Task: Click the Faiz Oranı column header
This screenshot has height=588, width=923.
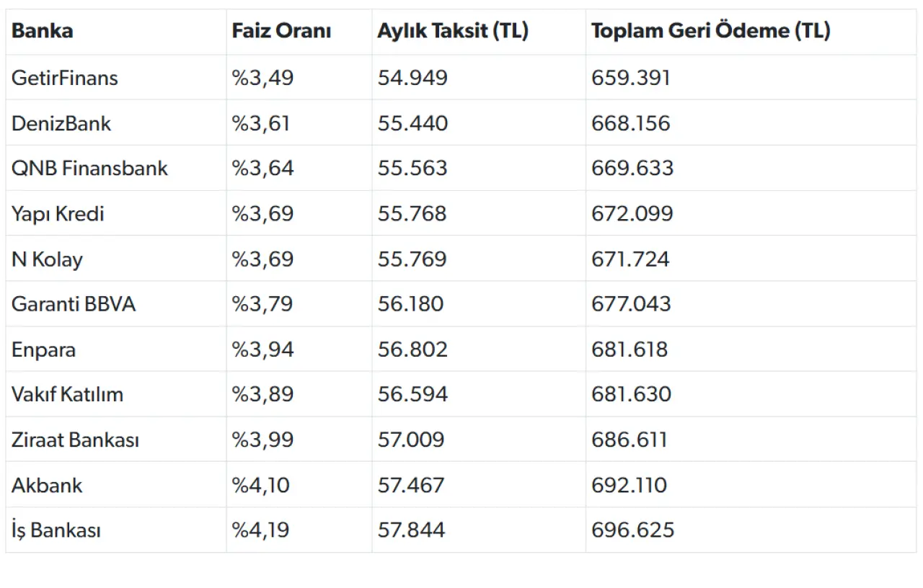Action: [x=281, y=31]
